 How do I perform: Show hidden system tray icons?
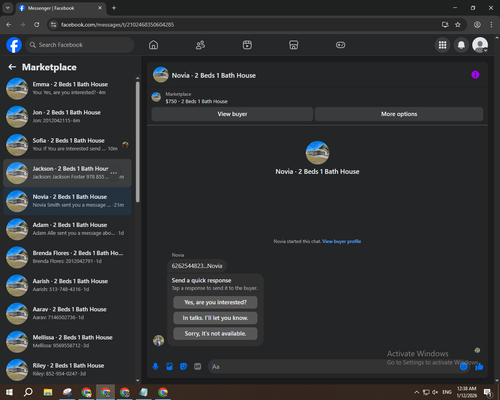pyautogui.click(x=417, y=392)
